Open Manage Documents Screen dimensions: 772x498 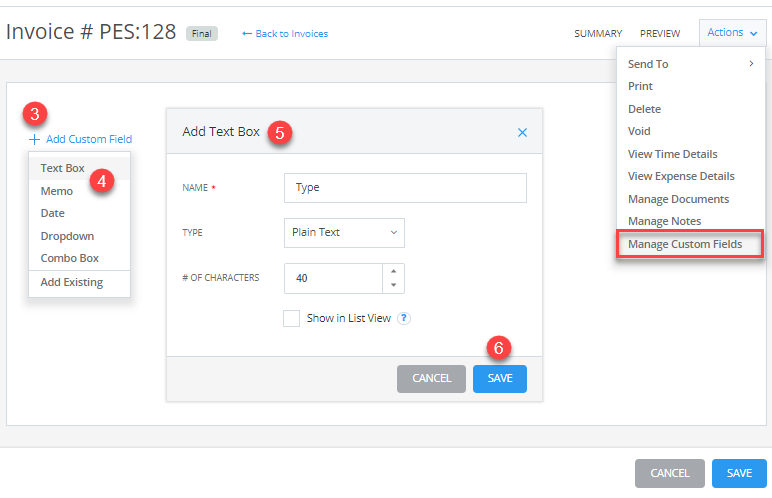[x=691, y=199]
